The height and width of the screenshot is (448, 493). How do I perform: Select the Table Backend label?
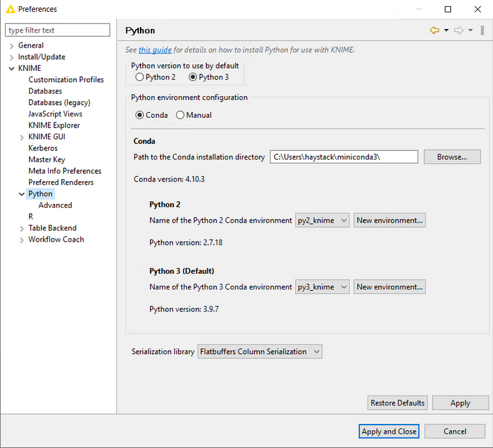[x=52, y=228]
